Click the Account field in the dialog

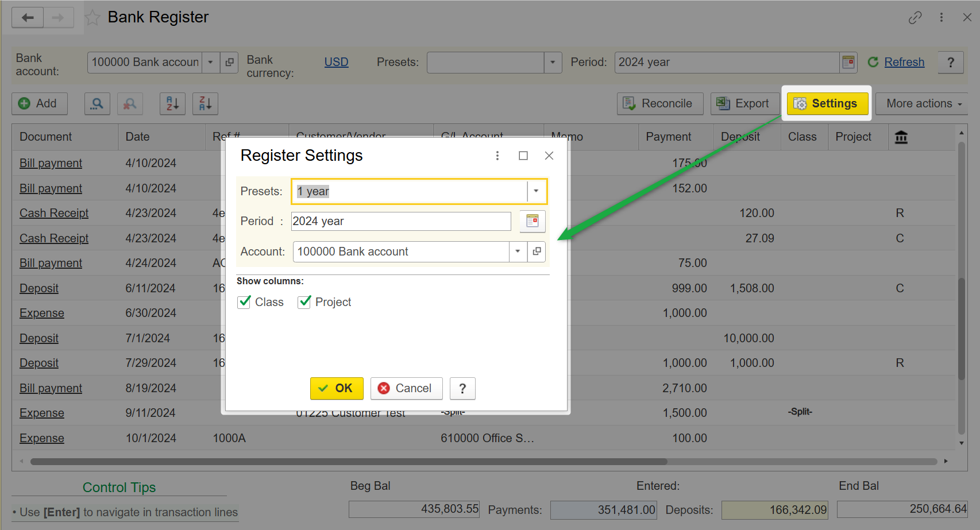coord(401,252)
